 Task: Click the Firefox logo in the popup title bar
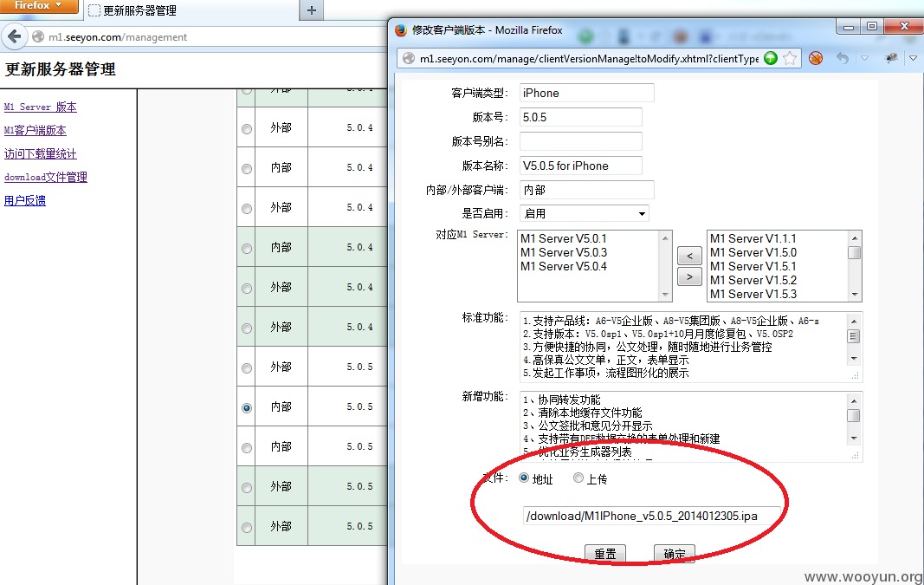click(401, 30)
